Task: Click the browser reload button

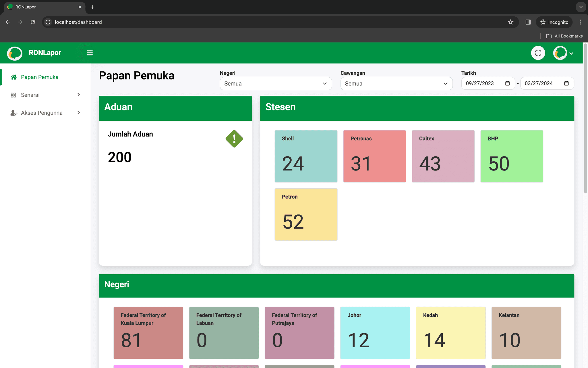Action: (33, 22)
